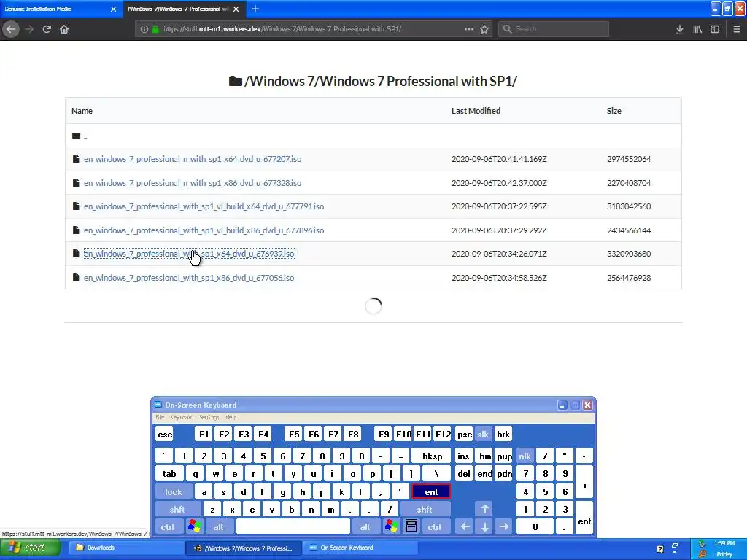This screenshot has width=747, height=560.
Task: Select date 2020-09-06T20:41:41.169Z
Action: (499, 159)
